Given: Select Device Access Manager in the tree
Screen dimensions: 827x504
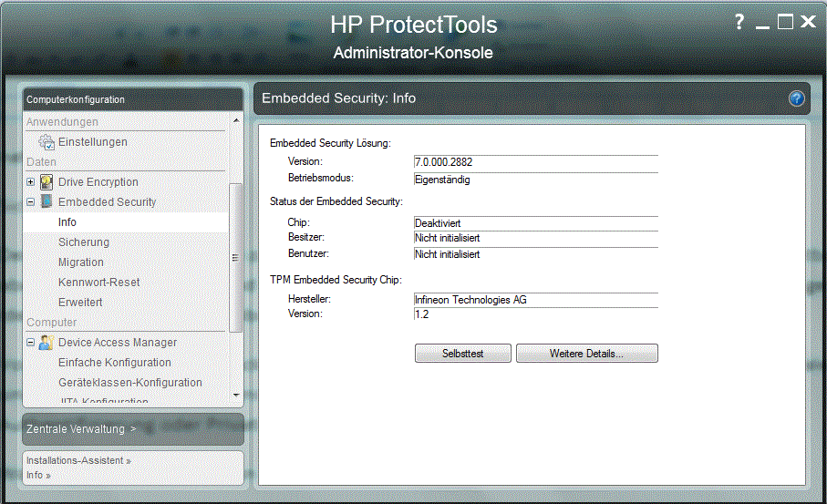Looking at the screenshot, I should 118,342.
